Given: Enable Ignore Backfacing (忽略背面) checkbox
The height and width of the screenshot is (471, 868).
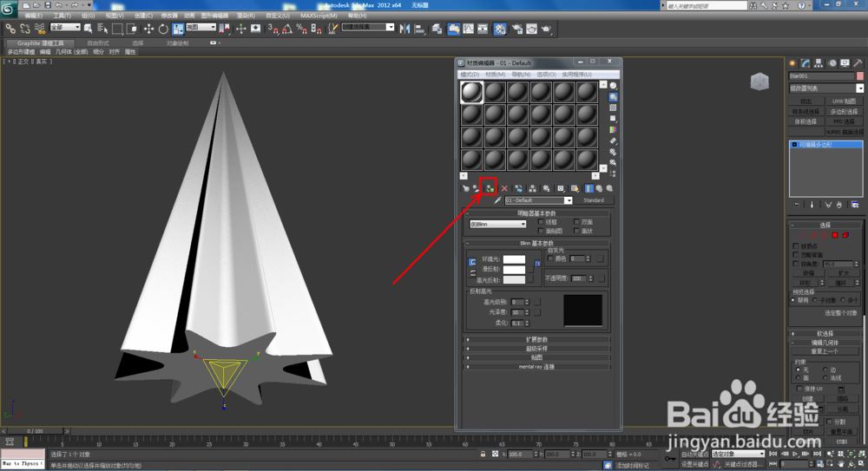Looking at the screenshot, I should point(796,255).
